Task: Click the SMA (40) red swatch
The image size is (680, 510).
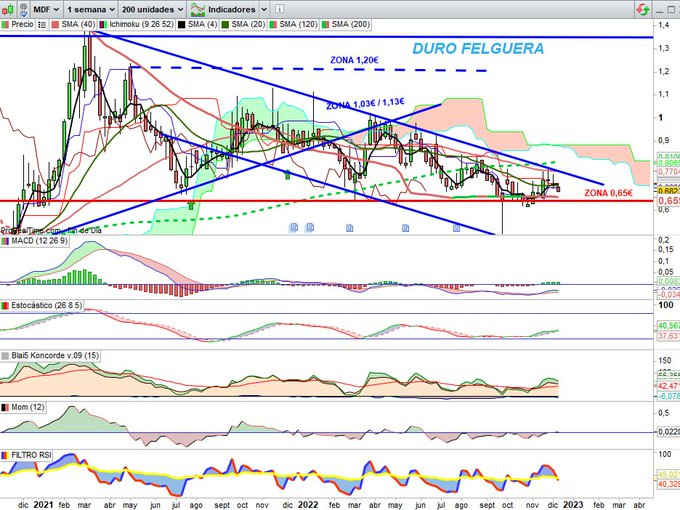Action: point(55,25)
